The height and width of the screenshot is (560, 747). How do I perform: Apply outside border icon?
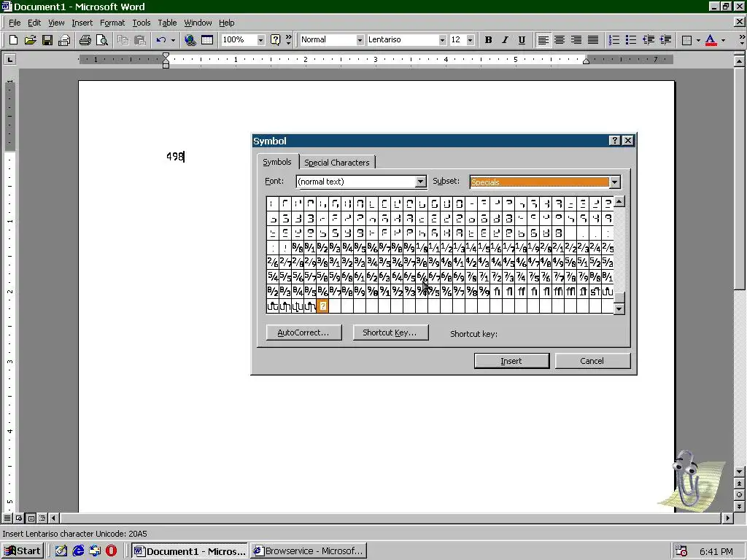(686, 40)
